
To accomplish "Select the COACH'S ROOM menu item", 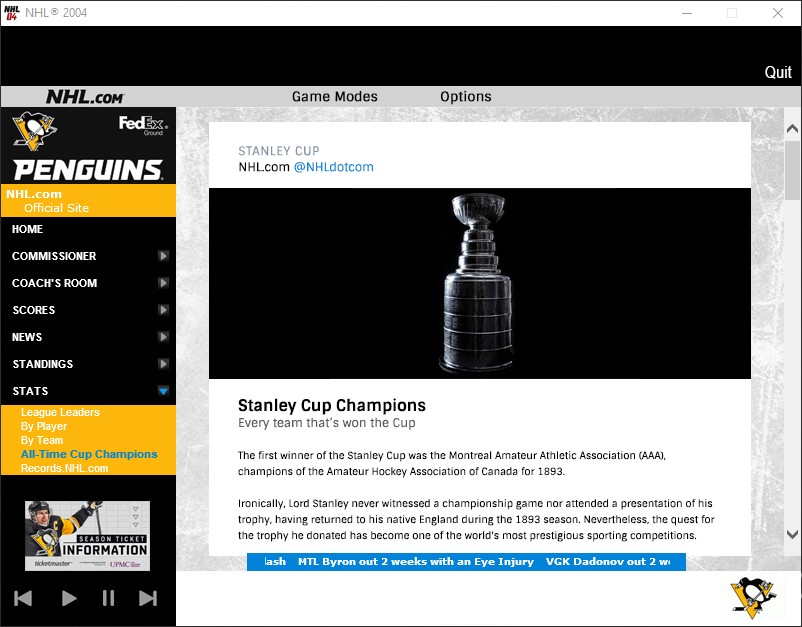I will pos(55,283).
